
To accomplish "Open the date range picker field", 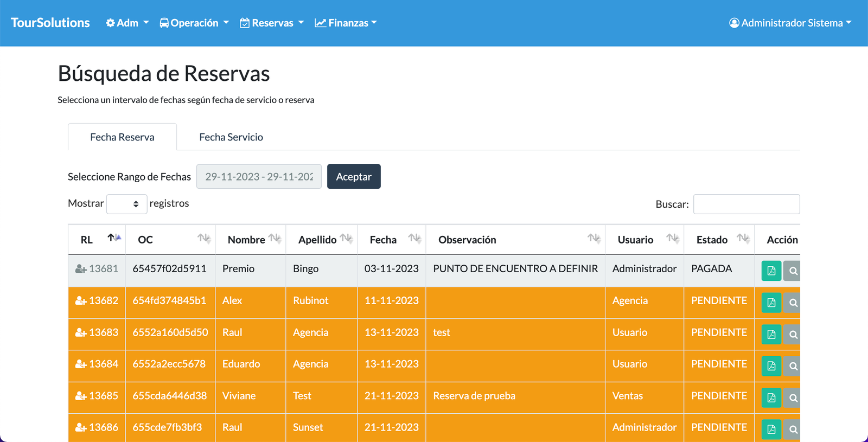I will (x=259, y=177).
